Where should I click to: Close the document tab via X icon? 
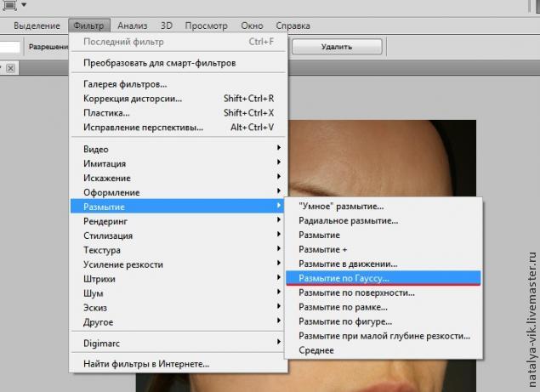(11, 68)
